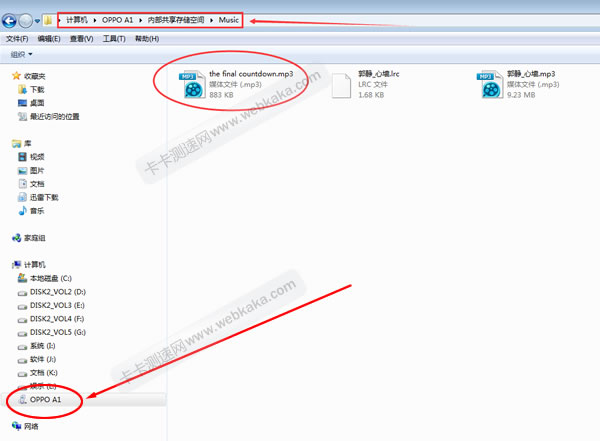Expand breadcrumb arrow after 计算机
The image size is (600, 441).
pos(94,20)
